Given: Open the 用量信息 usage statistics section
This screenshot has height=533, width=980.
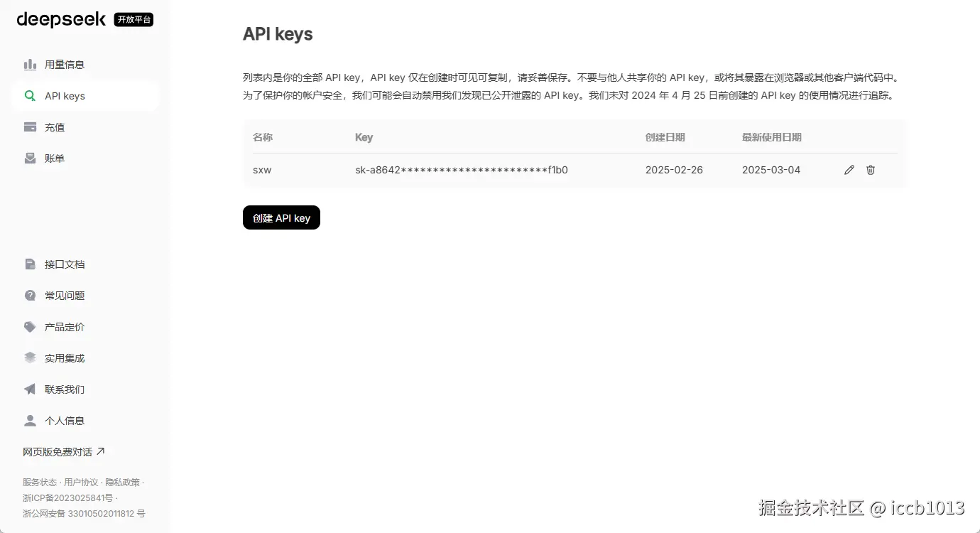Looking at the screenshot, I should [64, 64].
